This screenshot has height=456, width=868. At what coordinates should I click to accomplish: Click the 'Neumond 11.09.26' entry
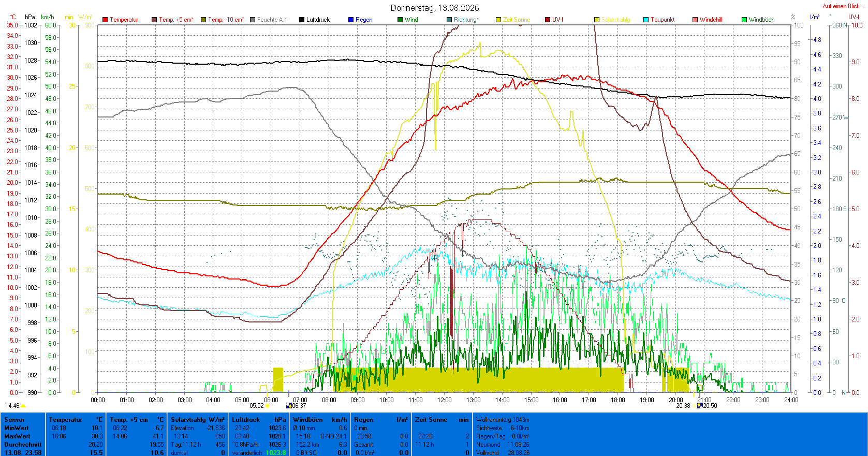tap(503, 445)
